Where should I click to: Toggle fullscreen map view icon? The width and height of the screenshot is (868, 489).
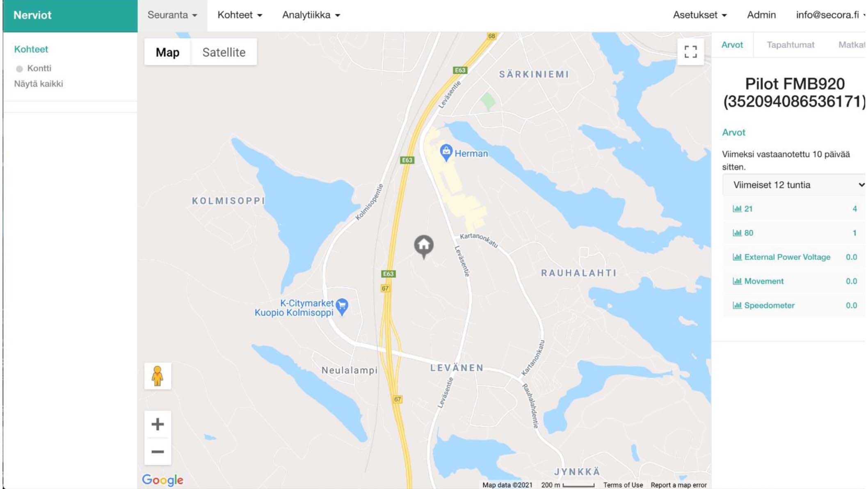(x=690, y=52)
